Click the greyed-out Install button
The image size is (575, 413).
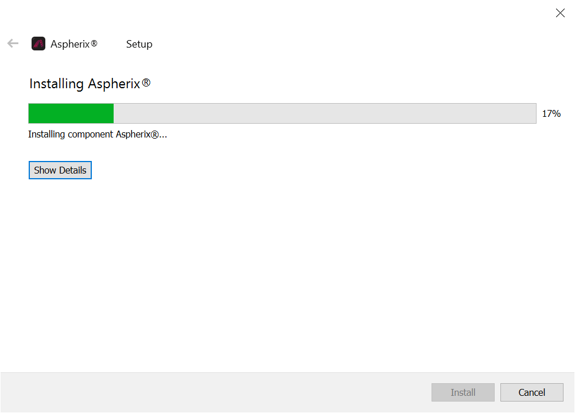463,392
